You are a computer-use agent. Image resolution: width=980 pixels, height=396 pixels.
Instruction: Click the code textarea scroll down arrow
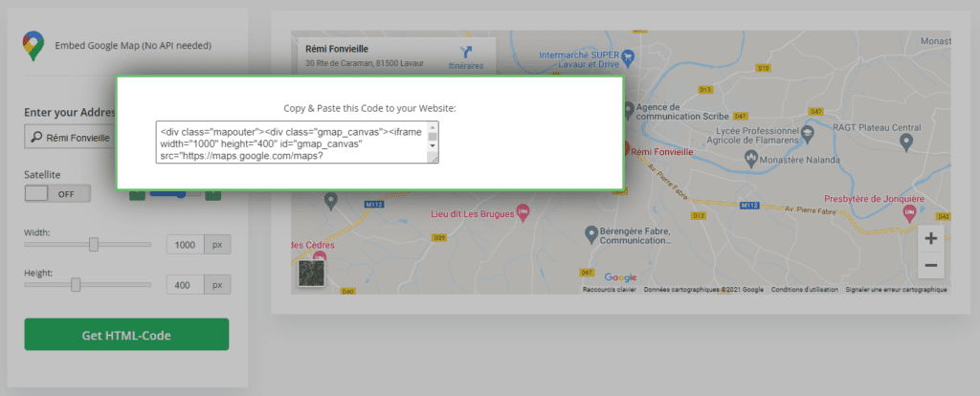[433, 144]
